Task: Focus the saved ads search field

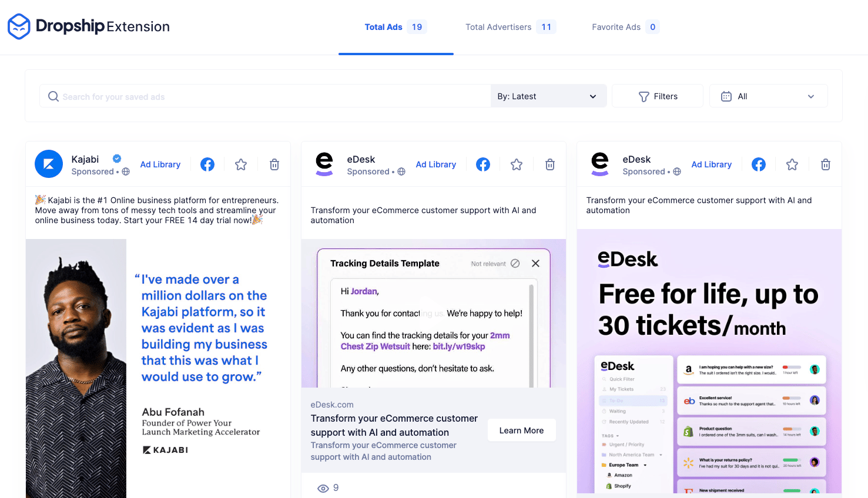Action: tap(265, 96)
